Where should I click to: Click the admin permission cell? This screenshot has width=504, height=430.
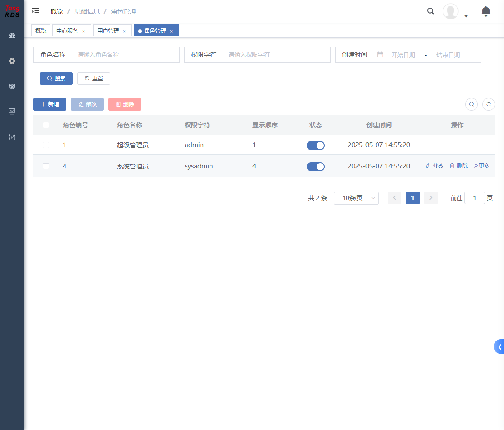tap(194, 145)
